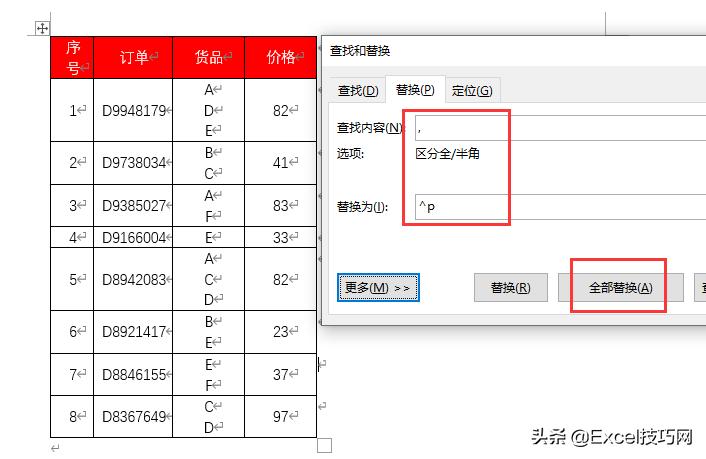Click the 82 price in row D8942083
This screenshot has height=459, width=706.
pyautogui.click(x=281, y=279)
